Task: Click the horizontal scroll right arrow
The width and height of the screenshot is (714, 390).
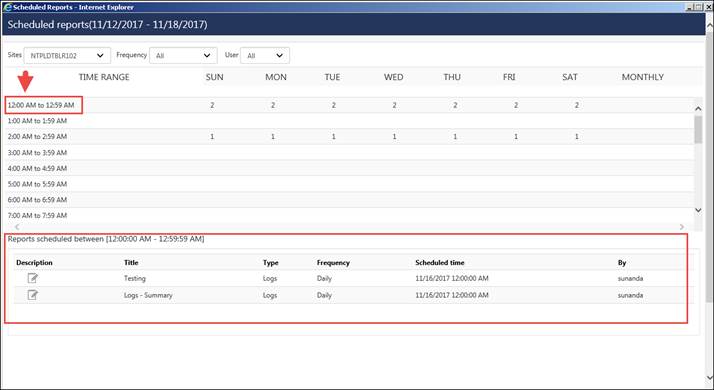Action: (x=682, y=226)
